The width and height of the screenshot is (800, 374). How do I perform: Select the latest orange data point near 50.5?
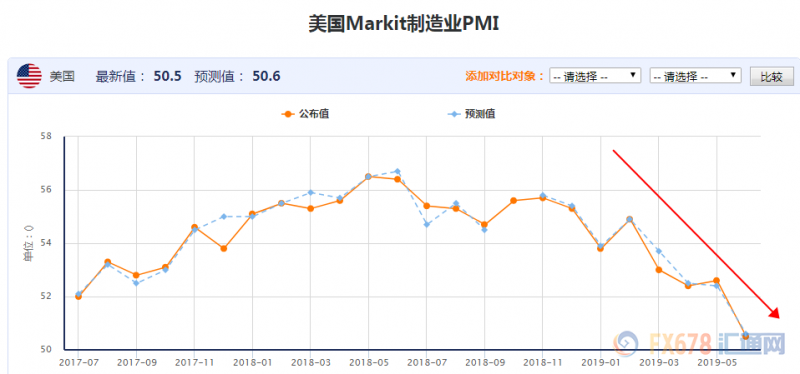coord(745,336)
